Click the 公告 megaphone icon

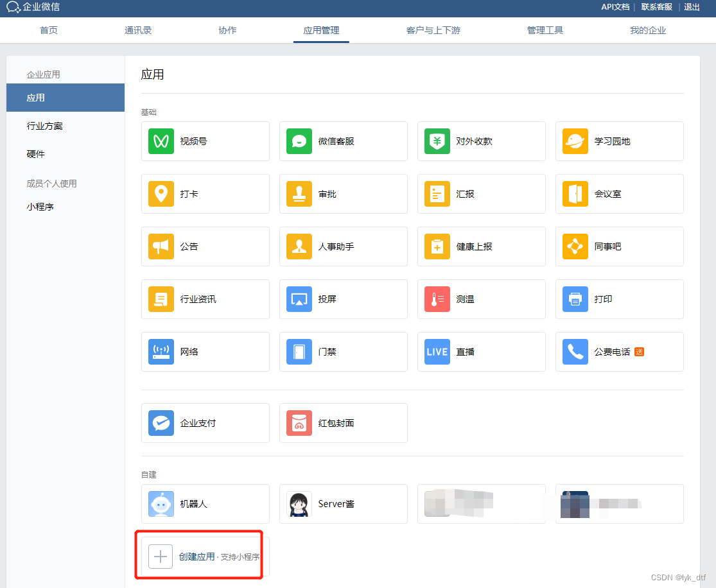161,246
